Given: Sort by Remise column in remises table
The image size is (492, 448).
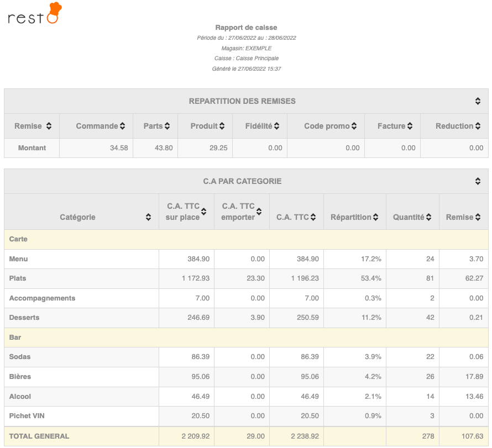Looking at the screenshot, I should click(49, 127).
